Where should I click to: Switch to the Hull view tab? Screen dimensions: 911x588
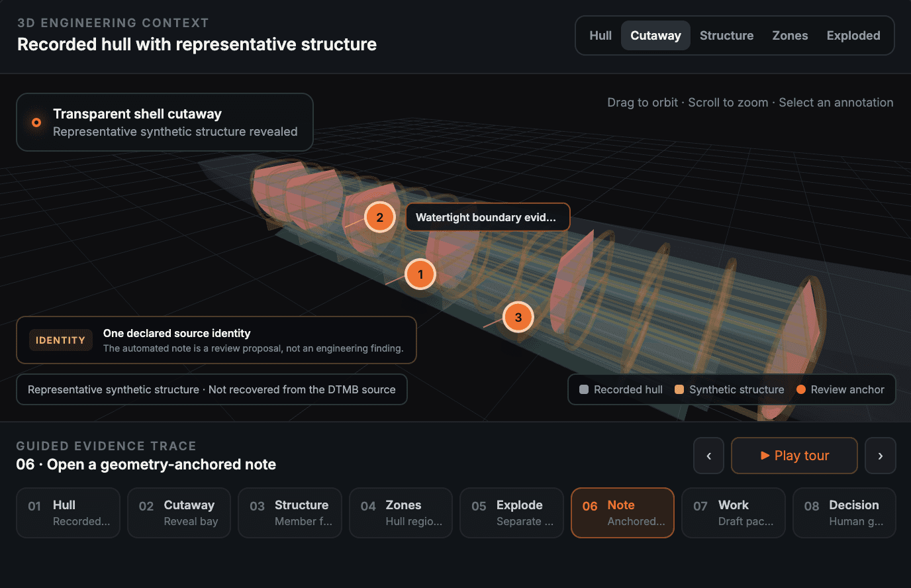click(600, 36)
